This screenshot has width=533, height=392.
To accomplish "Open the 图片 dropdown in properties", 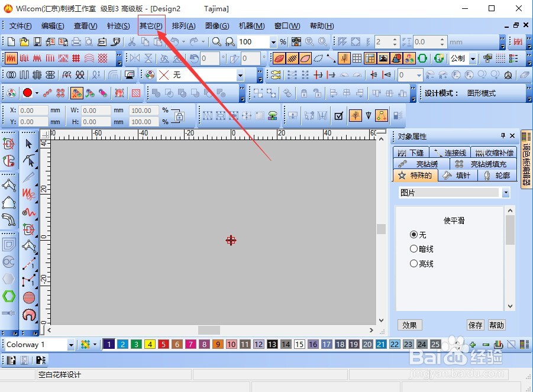I will [x=506, y=193].
